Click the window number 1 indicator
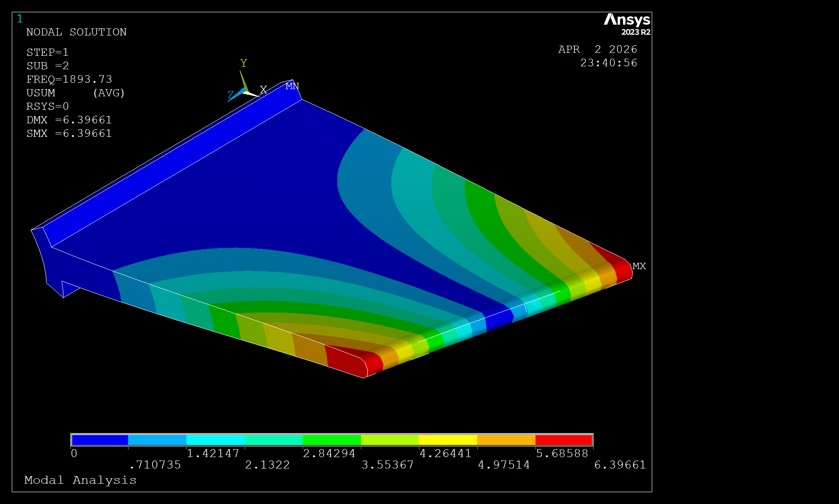This screenshot has height=504, width=839. pyautogui.click(x=20, y=19)
